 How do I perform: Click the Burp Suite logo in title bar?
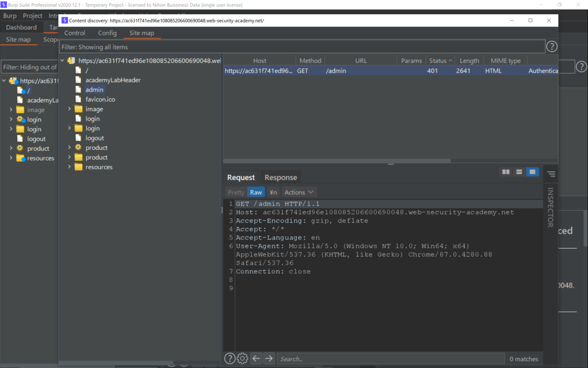point(4,5)
